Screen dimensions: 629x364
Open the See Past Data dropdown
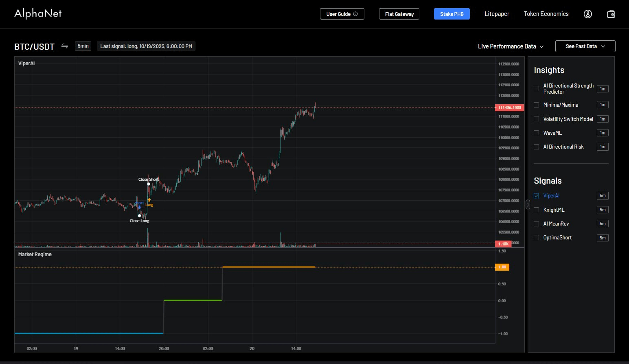click(585, 46)
